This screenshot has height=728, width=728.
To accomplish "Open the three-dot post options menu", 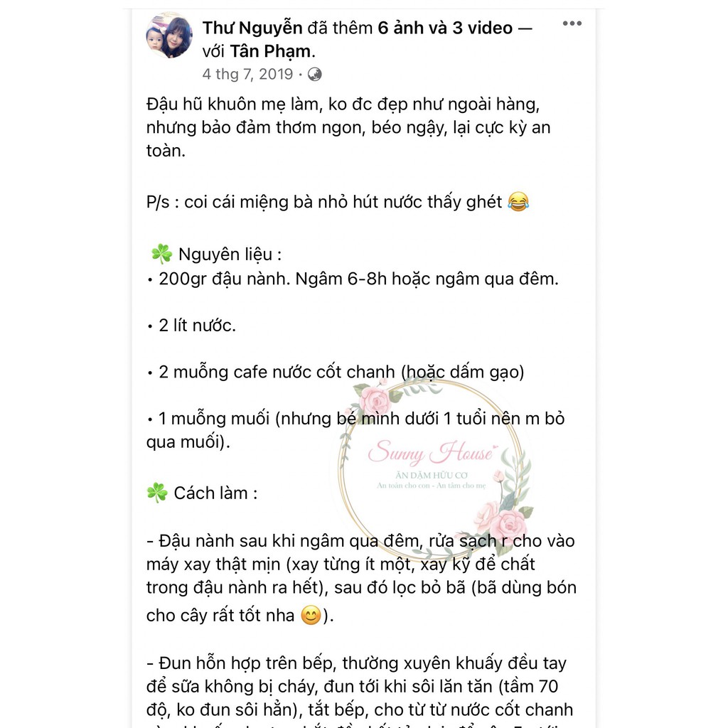I will 572,23.
